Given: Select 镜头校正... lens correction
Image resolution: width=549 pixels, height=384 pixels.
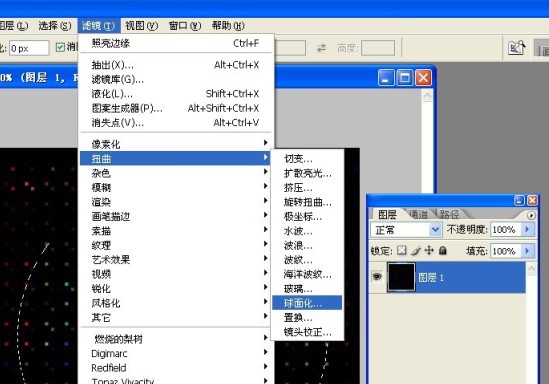Looking at the screenshot, I should (x=307, y=332).
